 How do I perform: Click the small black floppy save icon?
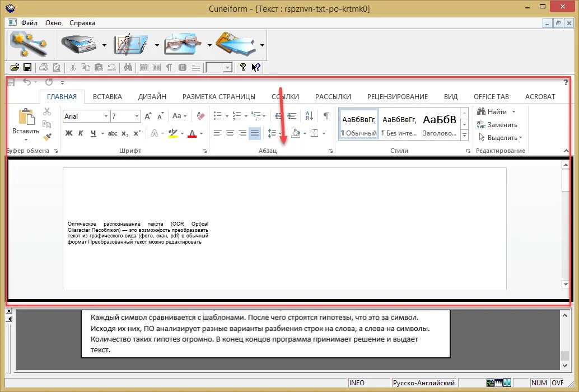(x=27, y=67)
